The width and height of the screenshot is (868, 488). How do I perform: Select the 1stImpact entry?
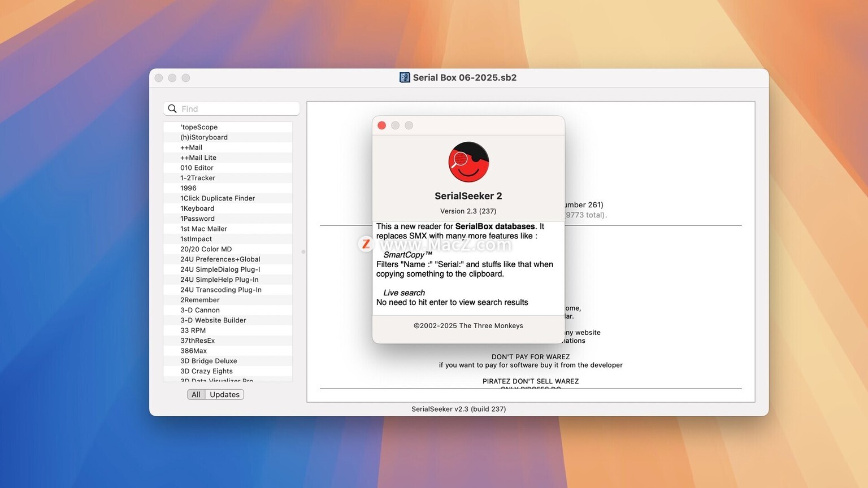click(x=228, y=239)
